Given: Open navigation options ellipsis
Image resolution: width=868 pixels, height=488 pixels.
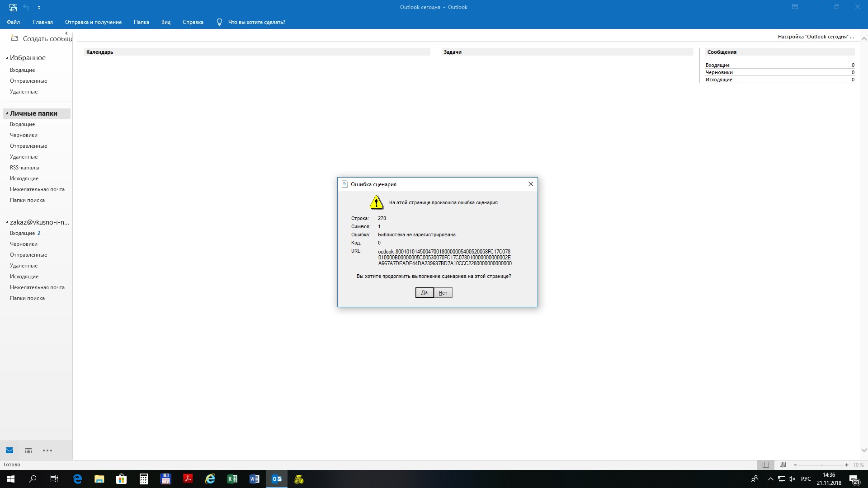Looking at the screenshot, I should coord(47,450).
